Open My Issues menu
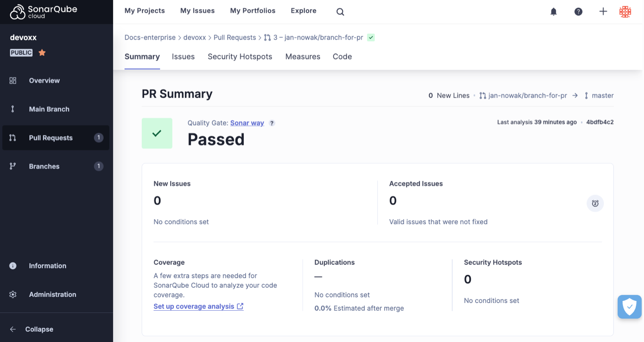 197,11
